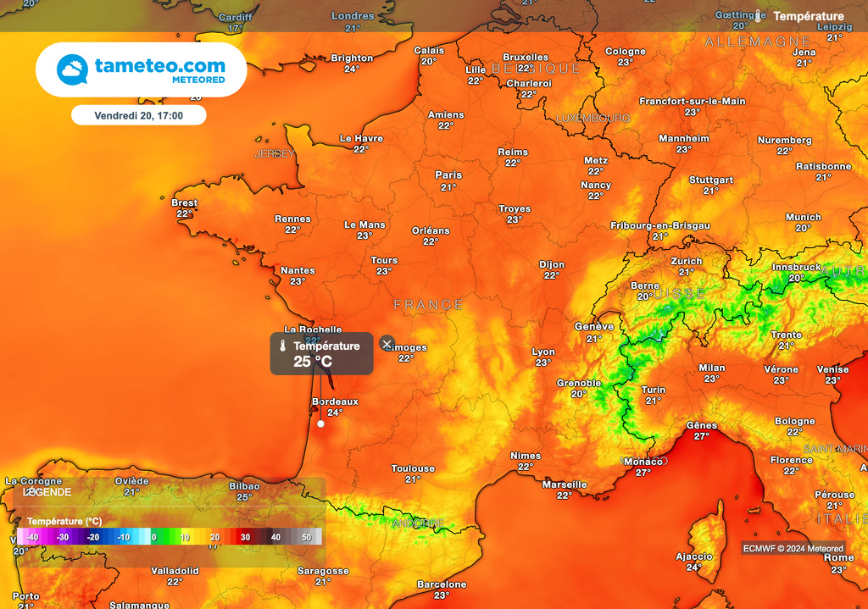Click the Lyon temperature marker
Screen dimensions: 868x609
pyautogui.click(x=542, y=357)
